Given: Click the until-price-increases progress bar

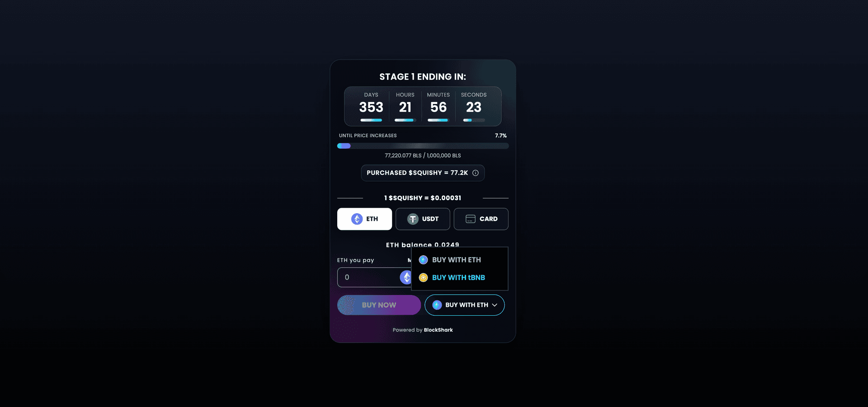Looking at the screenshot, I should (x=423, y=146).
